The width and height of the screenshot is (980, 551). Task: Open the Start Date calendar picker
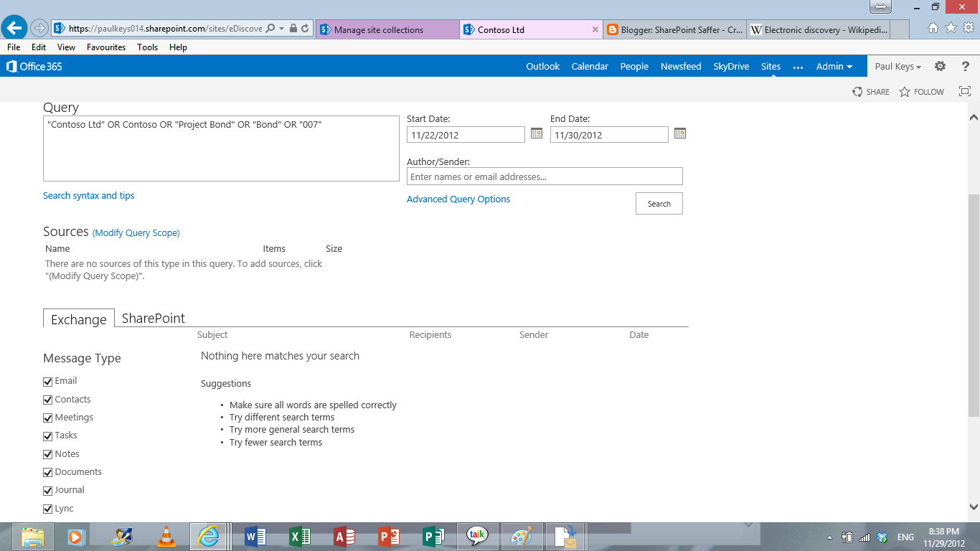point(536,134)
